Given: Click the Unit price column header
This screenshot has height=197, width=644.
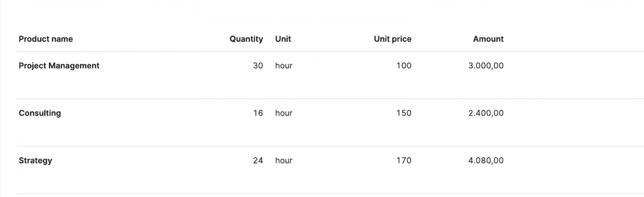Looking at the screenshot, I should click(x=392, y=39).
